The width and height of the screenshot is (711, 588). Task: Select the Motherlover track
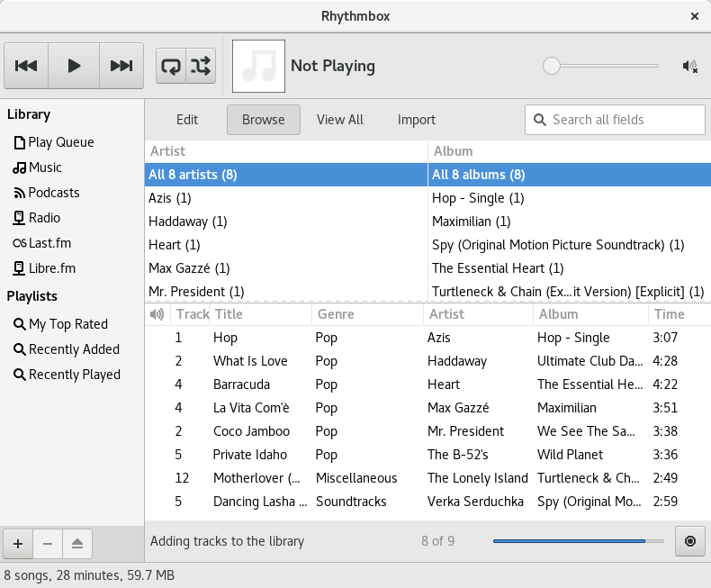coord(428,478)
